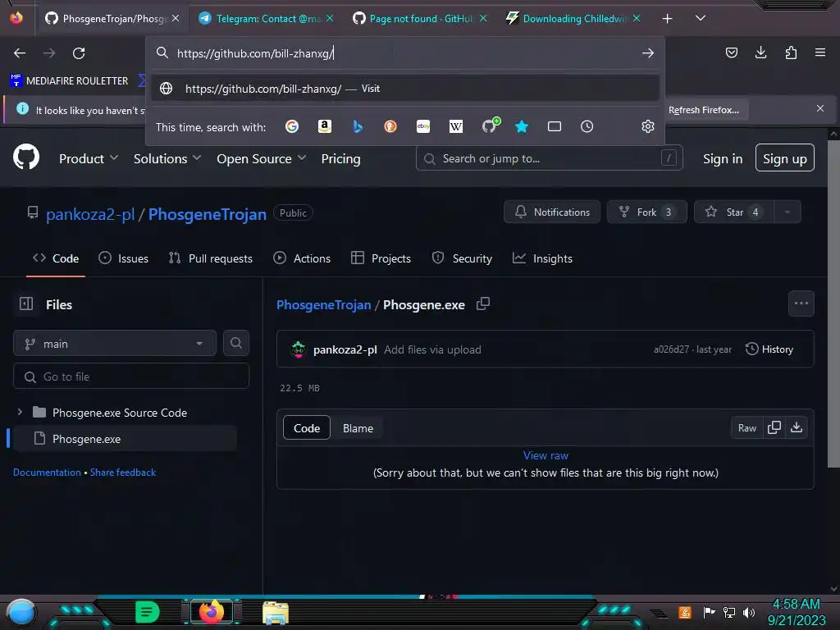
Task: Download the raw Phosgene.exe file
Action: point(797,427)
